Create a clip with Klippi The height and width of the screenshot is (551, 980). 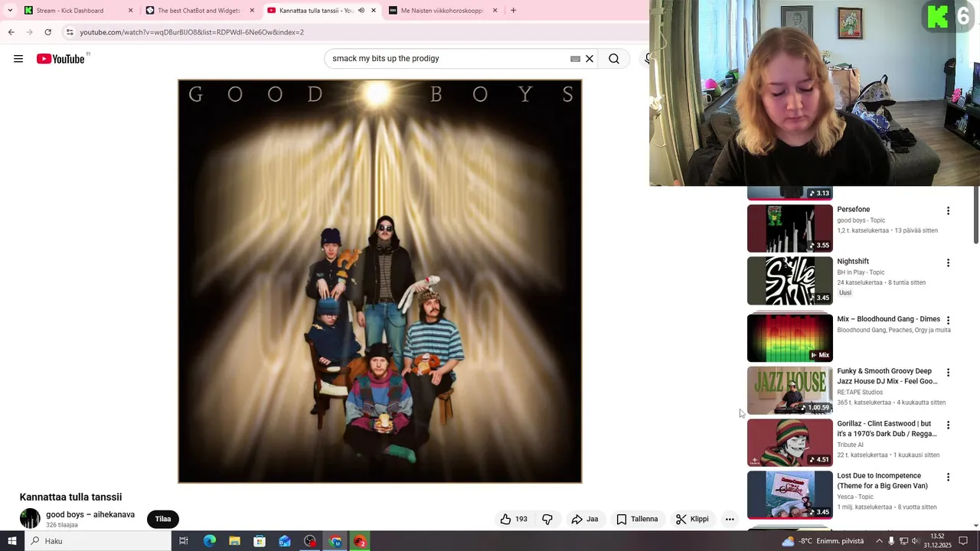[692, 519]
